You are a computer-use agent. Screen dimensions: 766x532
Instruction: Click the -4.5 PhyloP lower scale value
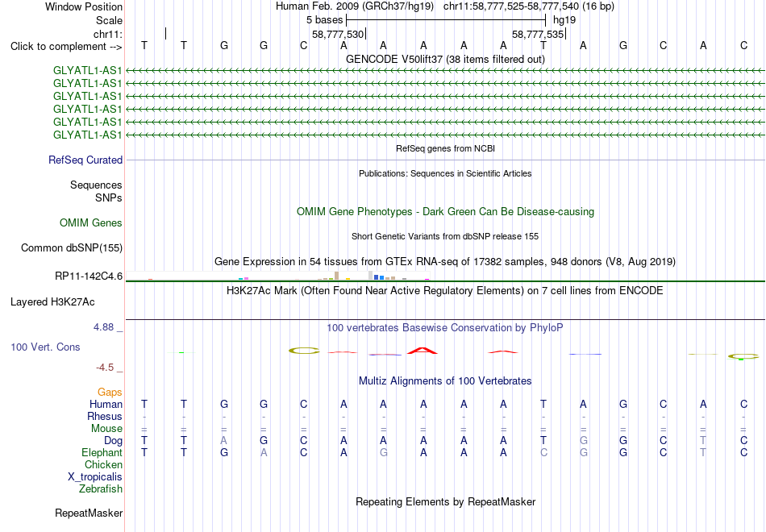coord(105,368)
